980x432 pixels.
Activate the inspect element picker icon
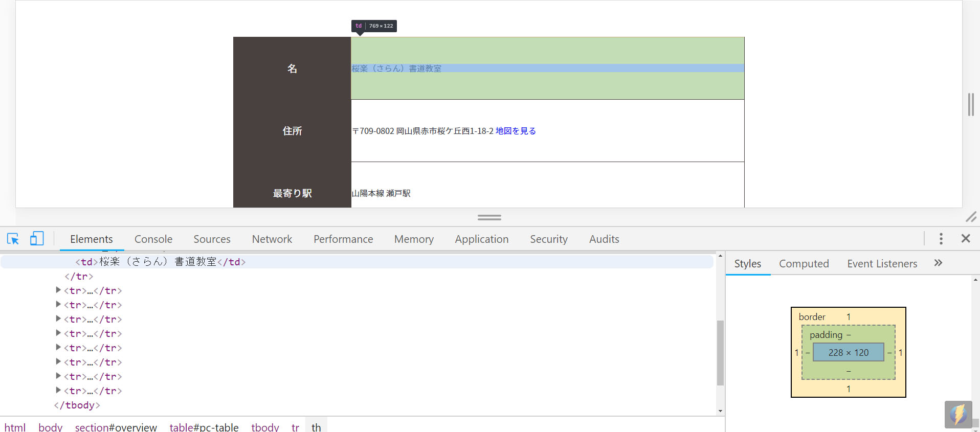pyautogui.click(x=13, y=239)
